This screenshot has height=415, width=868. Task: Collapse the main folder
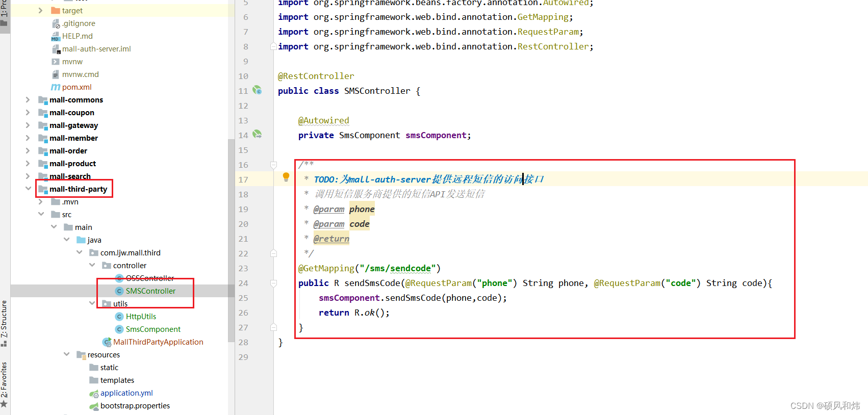click(x=54, y=226)
